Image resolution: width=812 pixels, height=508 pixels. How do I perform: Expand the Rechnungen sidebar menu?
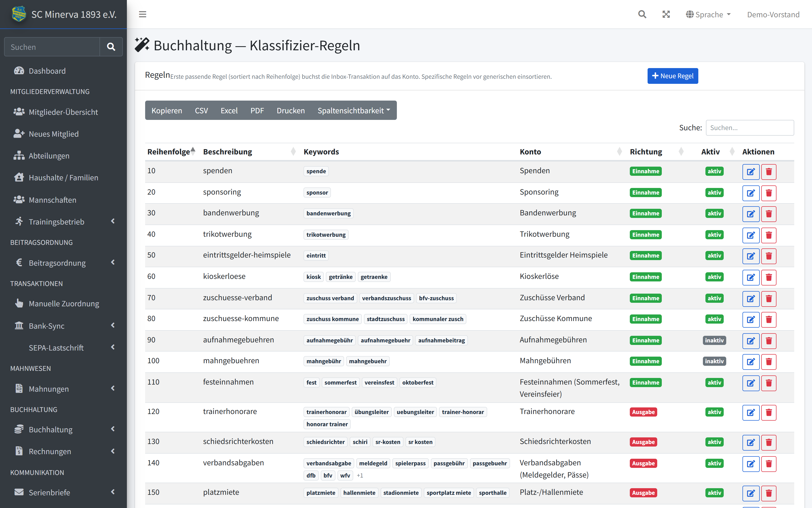click(63, 451)
